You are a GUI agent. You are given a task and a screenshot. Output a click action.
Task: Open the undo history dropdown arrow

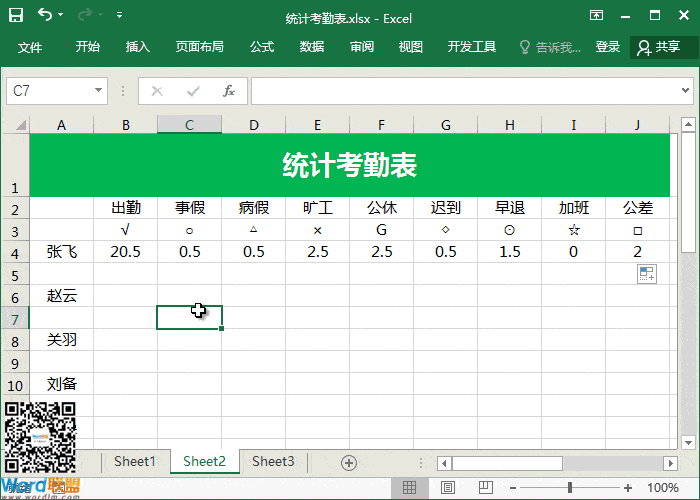point(61,15)
